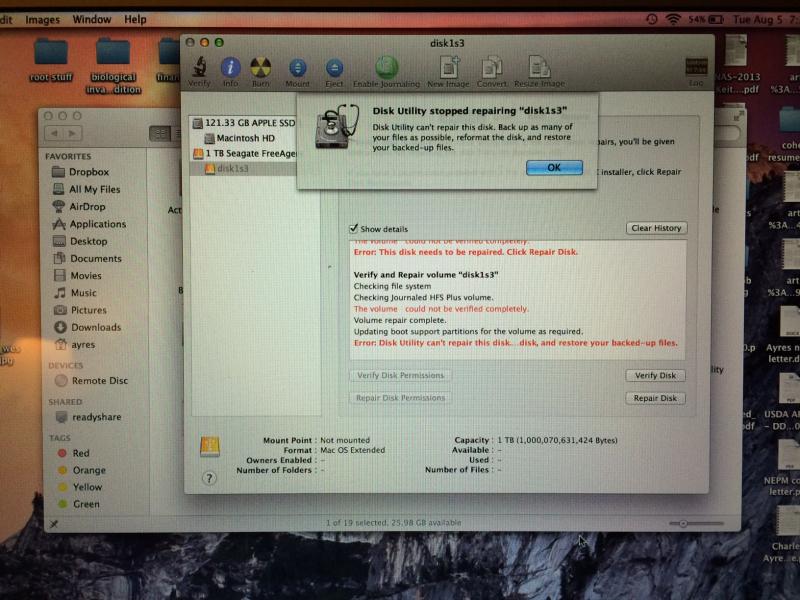Click the battery status menu bar icon

[x=707, y=19]
